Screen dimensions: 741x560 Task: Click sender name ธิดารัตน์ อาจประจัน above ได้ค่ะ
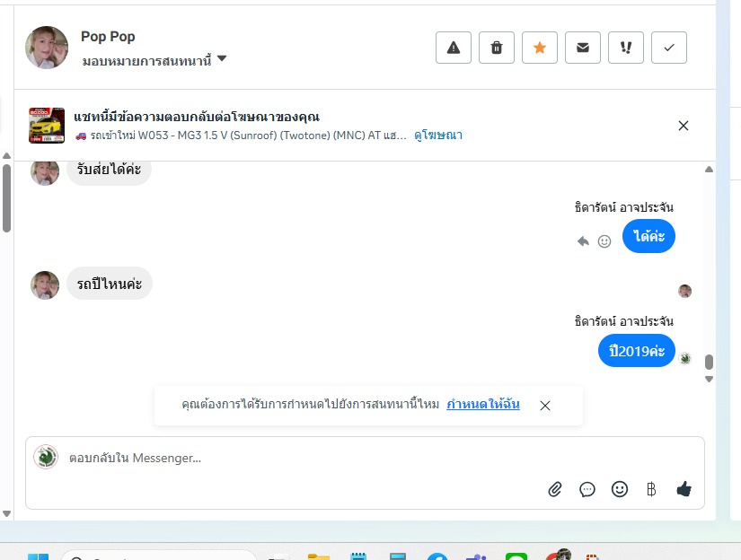[x=624, y=206]
